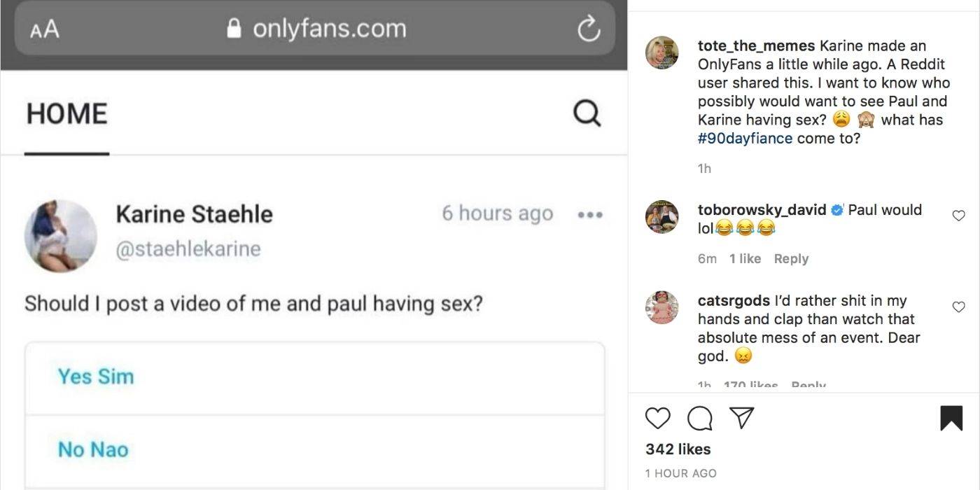Vote the 'Yes Sim' poll option
980x490 pixels.
coord(96,377)
